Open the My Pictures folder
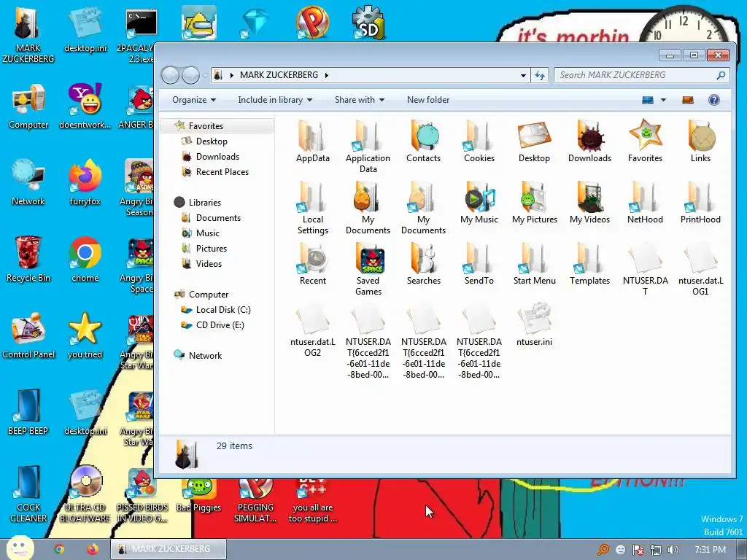 [535, 203]
